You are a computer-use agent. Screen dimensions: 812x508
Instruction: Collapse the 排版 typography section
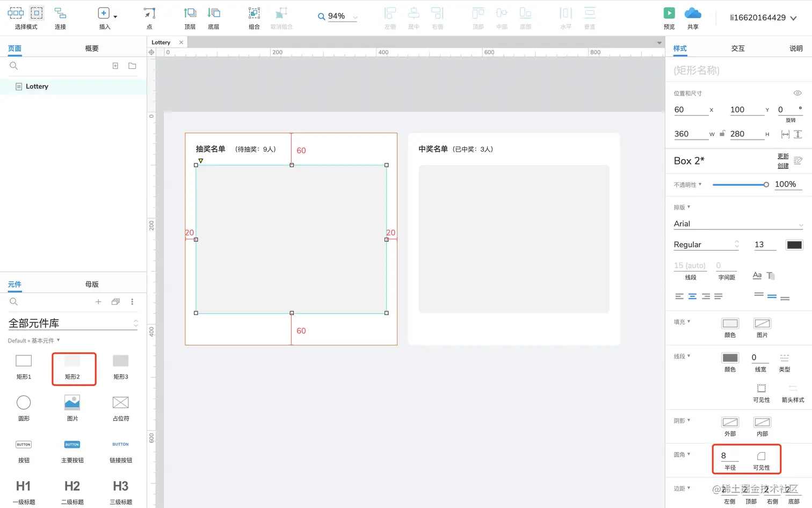pos(682,207)
